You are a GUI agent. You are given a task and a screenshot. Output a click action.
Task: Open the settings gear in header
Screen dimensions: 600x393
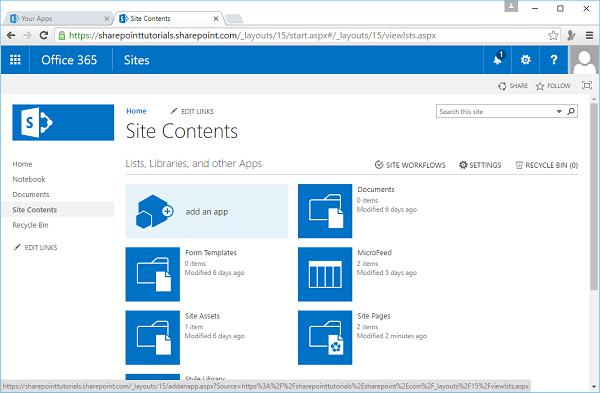coord(525,60)
